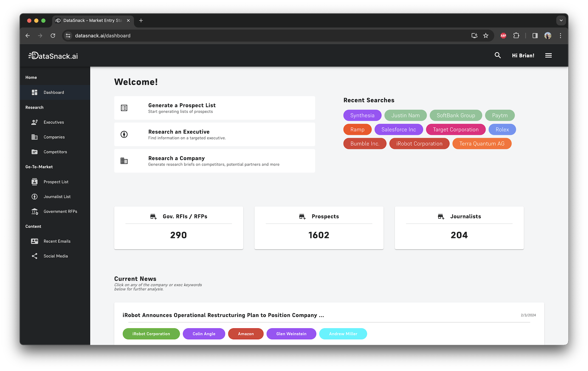588x371 pixels.
Task: Click the Amazon news keyword tag
Action: coord(246,334)
